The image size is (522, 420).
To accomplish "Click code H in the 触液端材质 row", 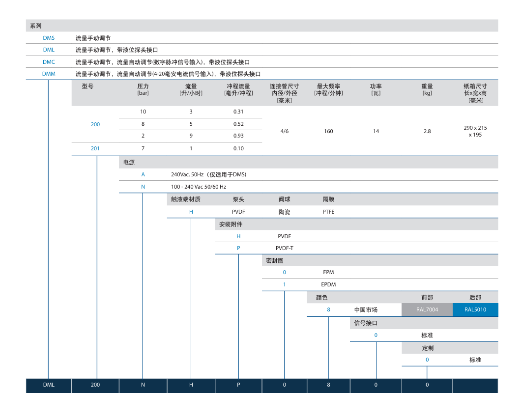I will 191,212.
